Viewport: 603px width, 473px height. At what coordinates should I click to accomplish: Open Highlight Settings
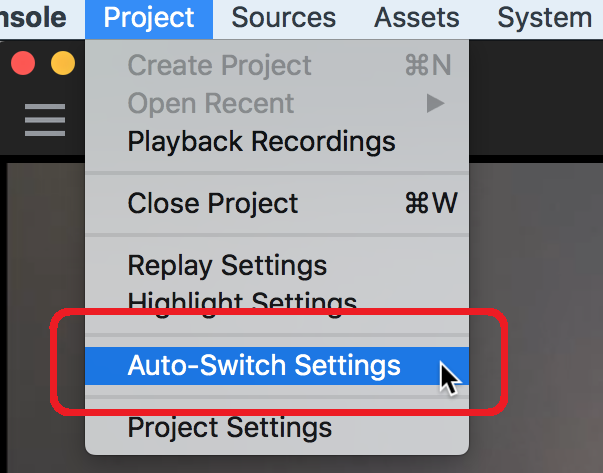coord(277,303)
